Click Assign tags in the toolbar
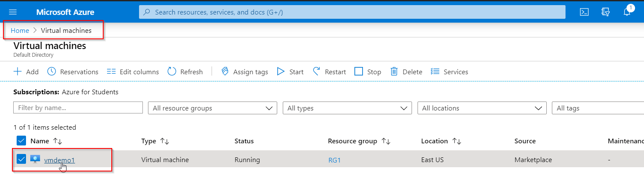 245,72
